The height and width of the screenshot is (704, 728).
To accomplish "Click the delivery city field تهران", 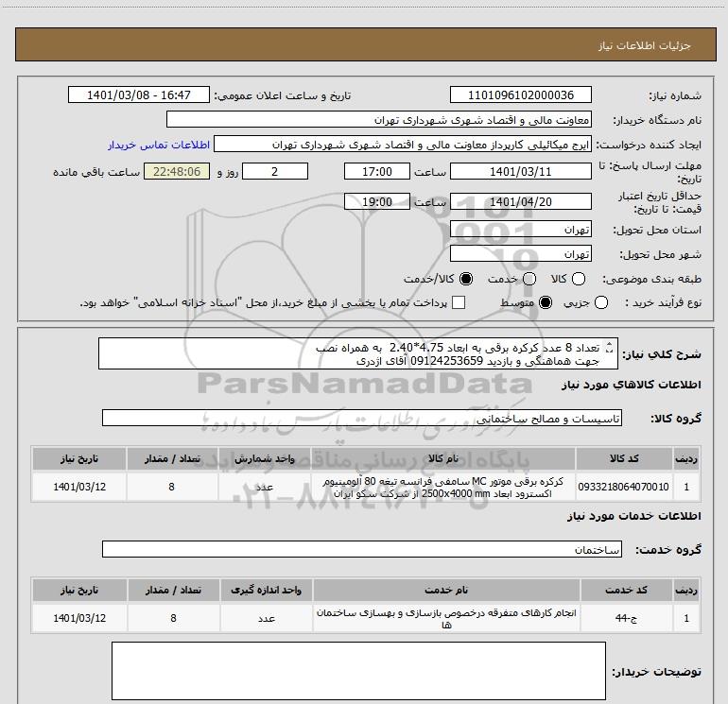I will [520, 253].
